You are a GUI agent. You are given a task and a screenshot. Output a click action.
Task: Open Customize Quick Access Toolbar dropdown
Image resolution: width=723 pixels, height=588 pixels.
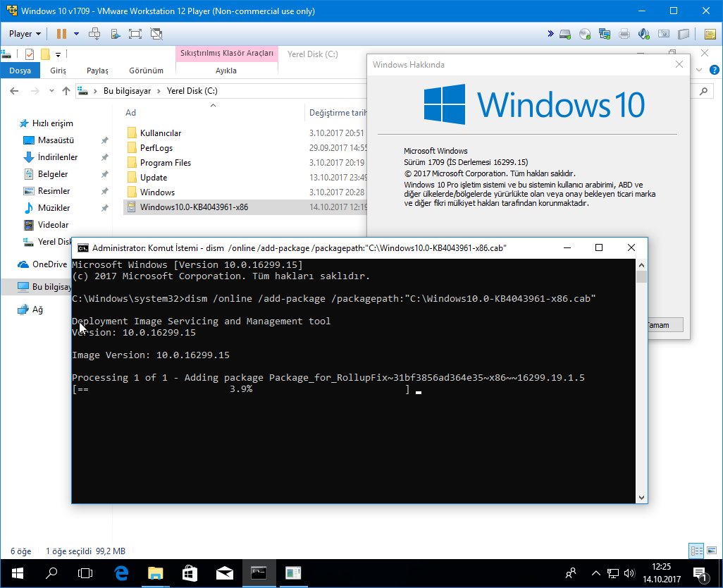(x=58, y=55)
